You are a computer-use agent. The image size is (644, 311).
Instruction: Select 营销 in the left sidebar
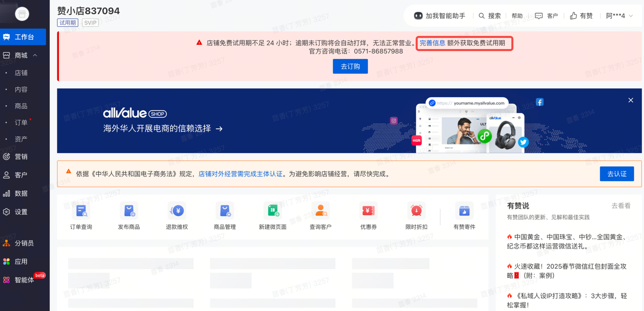coord(21,157)
